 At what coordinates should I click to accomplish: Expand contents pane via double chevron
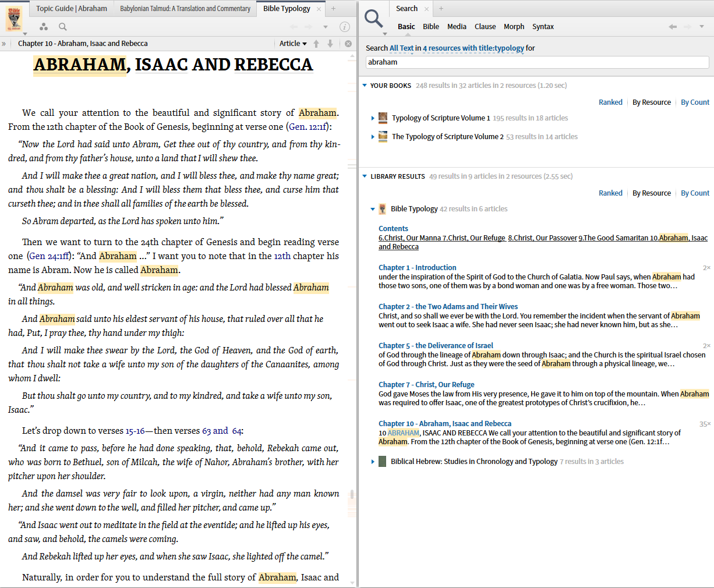[x=4, y=44]
